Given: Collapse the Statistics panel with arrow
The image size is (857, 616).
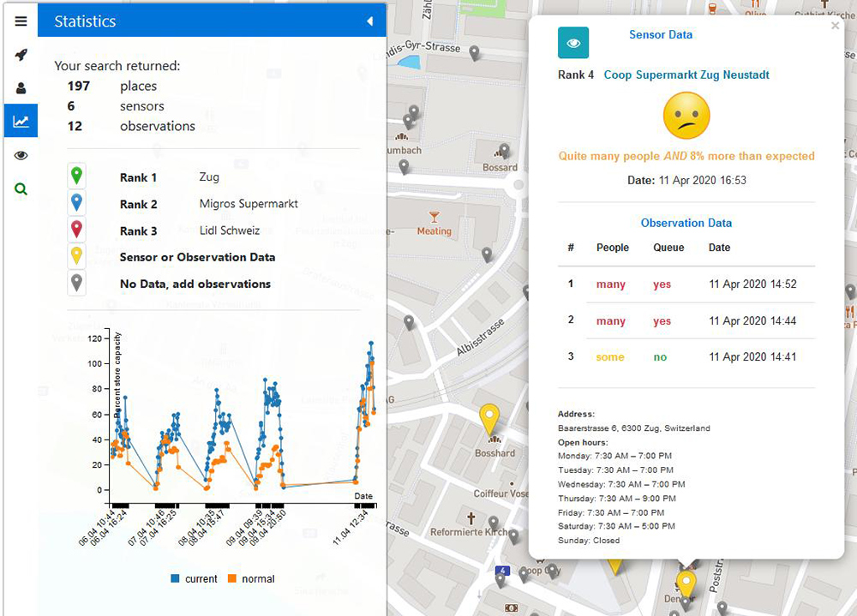Looking at the screenshot, I should coord(369,21).
